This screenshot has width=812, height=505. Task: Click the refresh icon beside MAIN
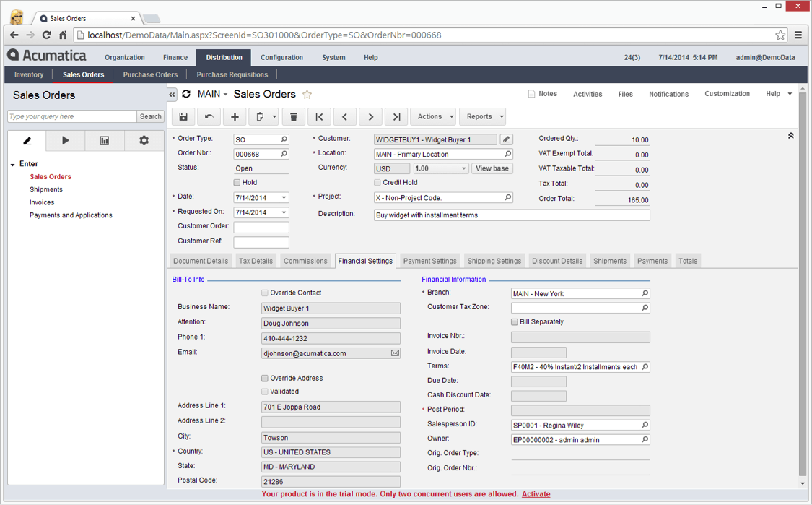[186, 94]
